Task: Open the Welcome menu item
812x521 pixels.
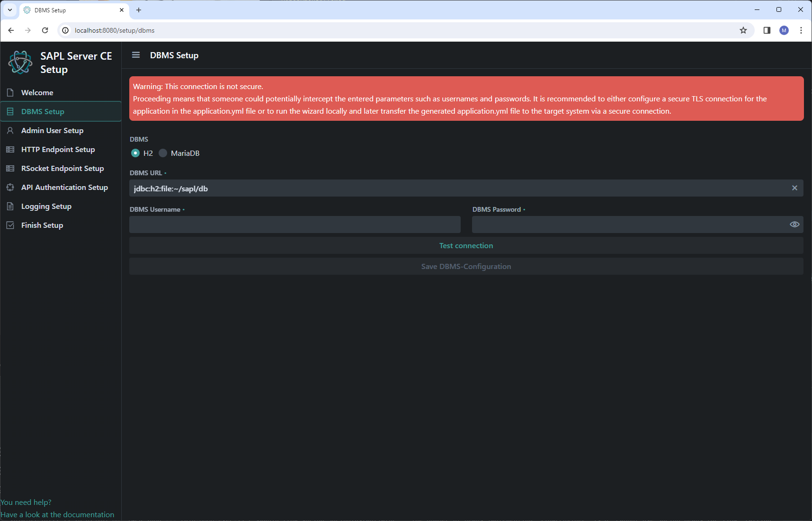Action: tap(61, 92)
